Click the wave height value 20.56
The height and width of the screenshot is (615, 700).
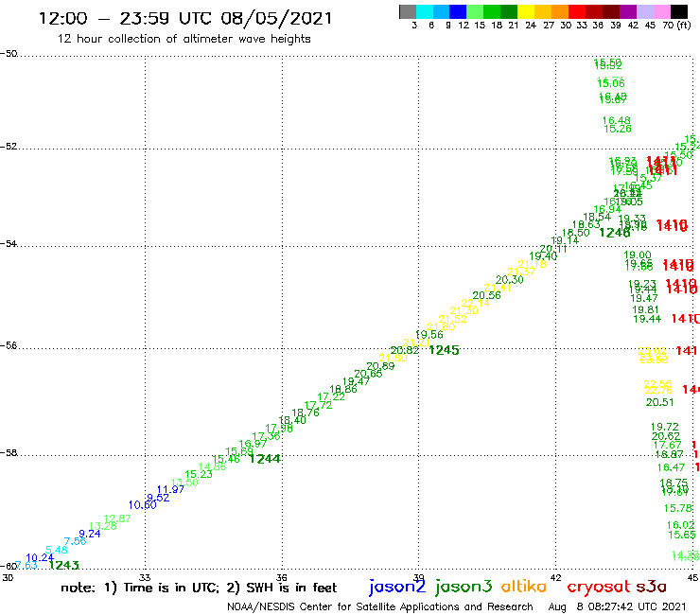[486, 295]
